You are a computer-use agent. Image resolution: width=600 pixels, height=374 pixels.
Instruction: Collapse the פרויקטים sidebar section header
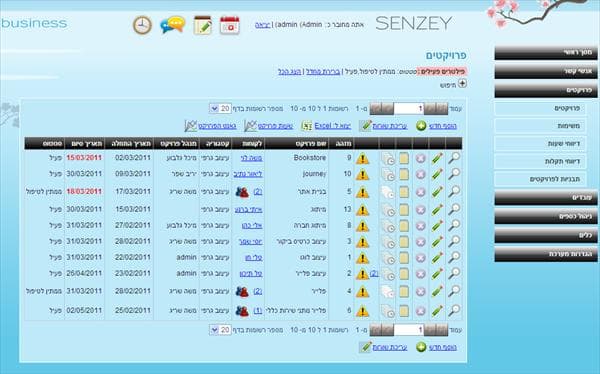click(x=546, y=90)
